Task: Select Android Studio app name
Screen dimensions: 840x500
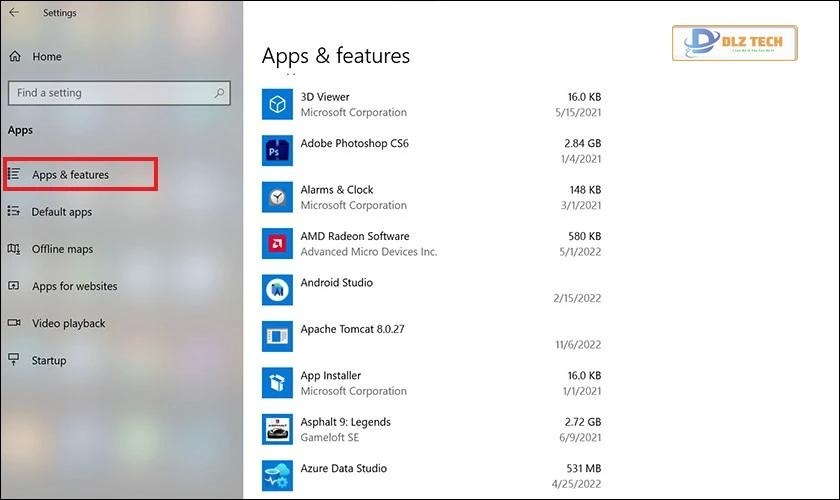Action: 336,282
